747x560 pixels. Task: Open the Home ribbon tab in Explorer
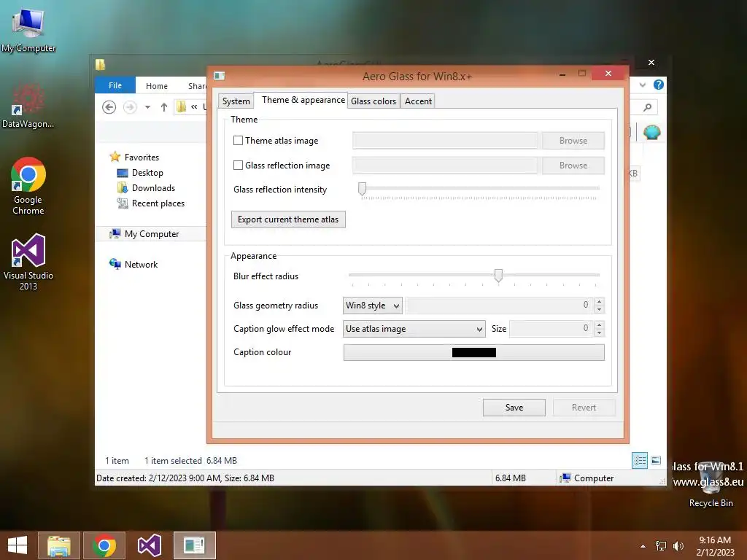click(157, 86)
